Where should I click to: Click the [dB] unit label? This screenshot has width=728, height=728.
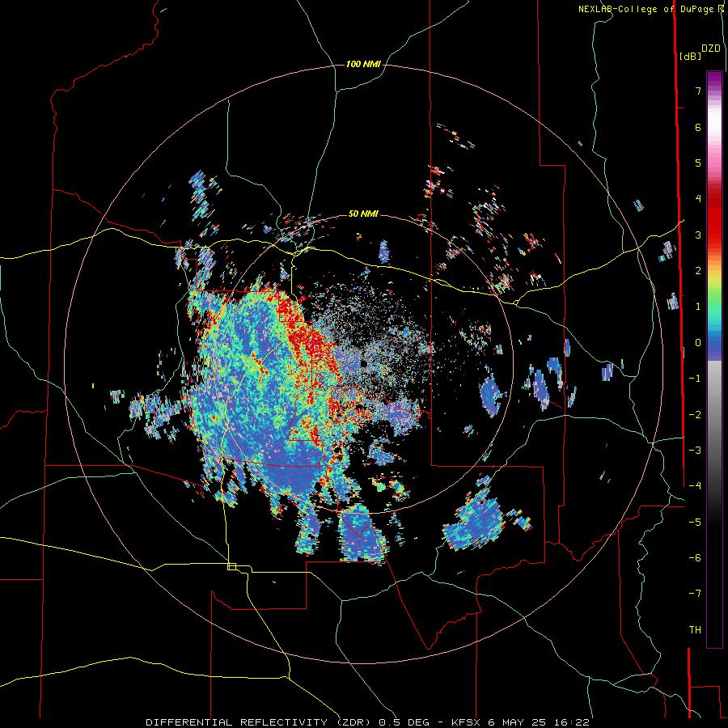click(690, 56)
